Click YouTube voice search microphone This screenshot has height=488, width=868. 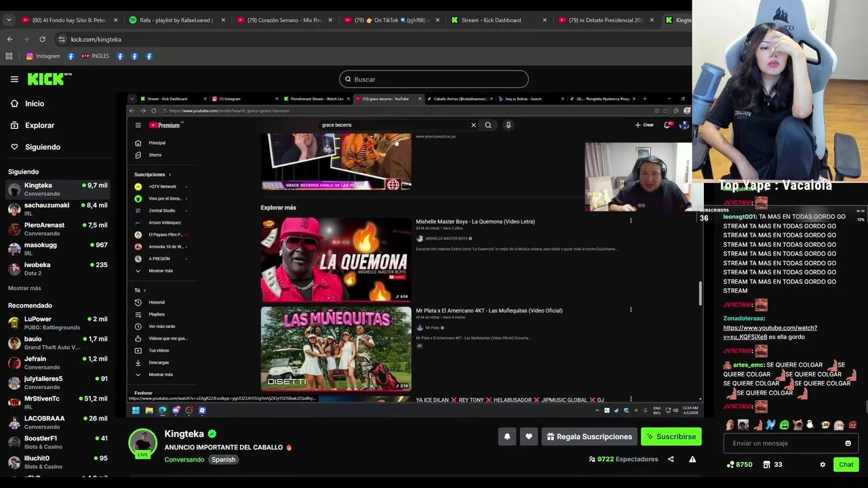pos(508,125)
